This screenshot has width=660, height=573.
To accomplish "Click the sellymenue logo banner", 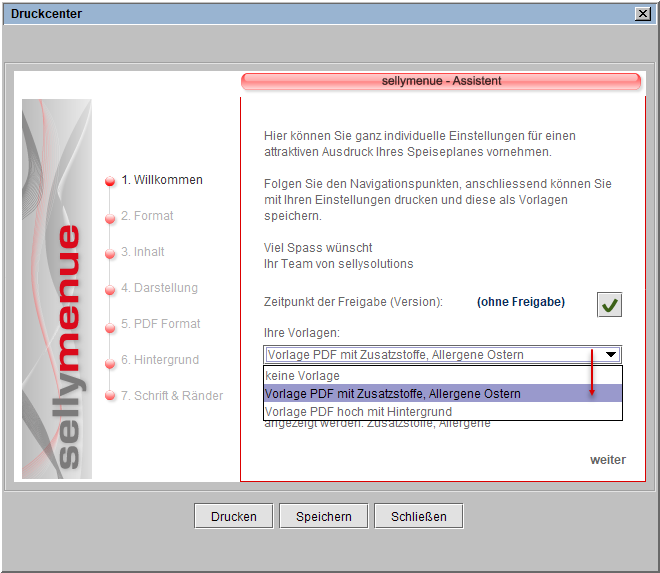I will point(57,288).
